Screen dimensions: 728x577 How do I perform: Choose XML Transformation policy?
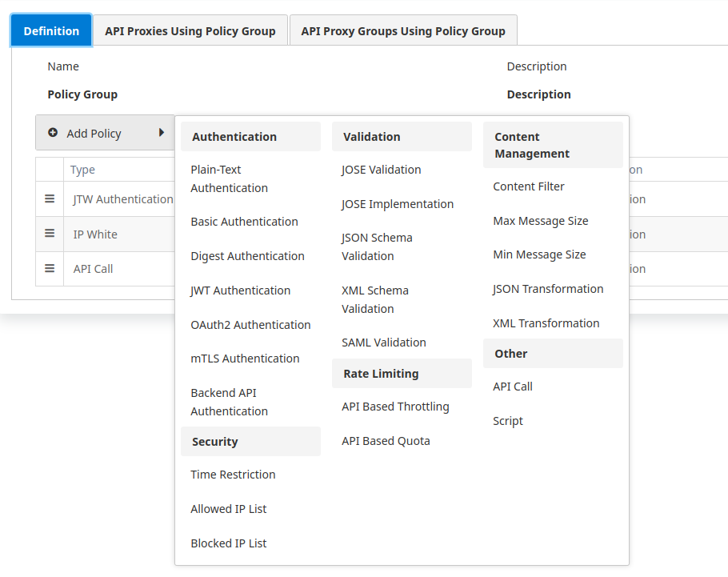(x=546, y=323)
